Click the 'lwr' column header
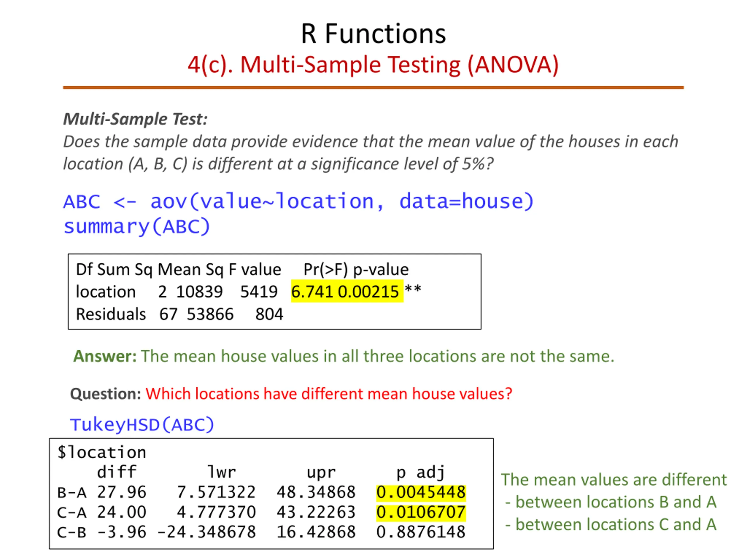 [x=221, y=472]
